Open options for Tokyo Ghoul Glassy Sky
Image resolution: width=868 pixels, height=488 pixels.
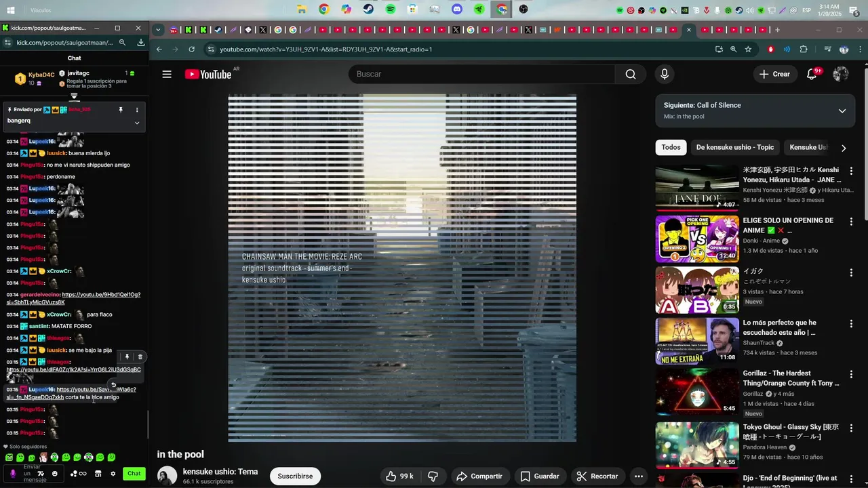click(851, 428)
